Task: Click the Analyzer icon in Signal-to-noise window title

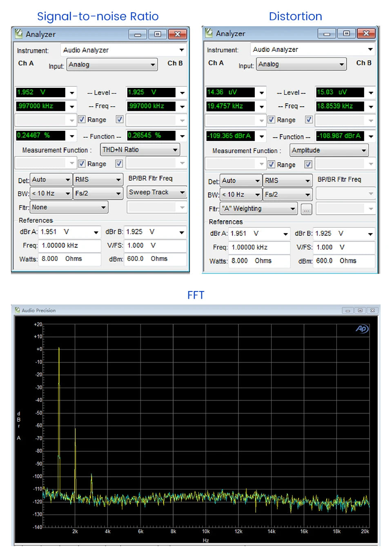Action: tap(18, 34)
